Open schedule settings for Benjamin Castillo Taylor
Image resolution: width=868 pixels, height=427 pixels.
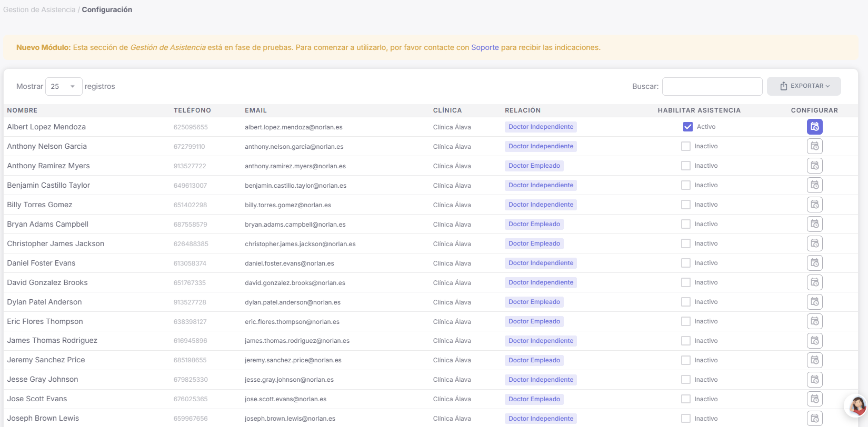pos(814,185)
